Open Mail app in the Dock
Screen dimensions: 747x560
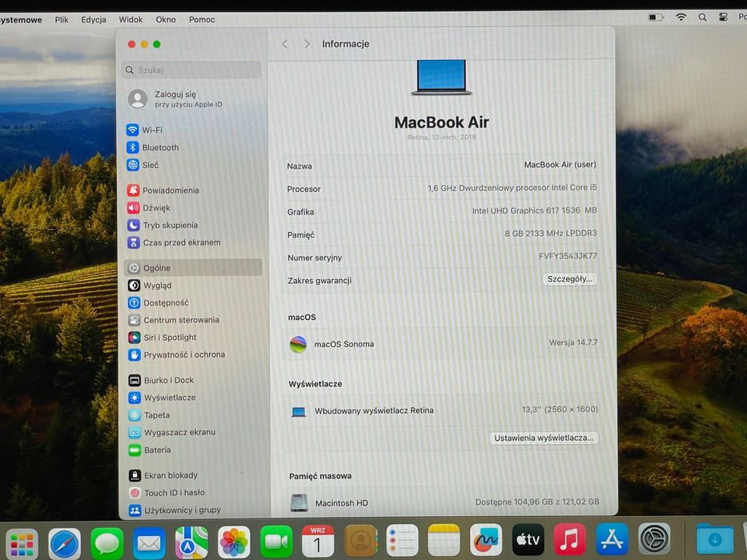point(149,542)
